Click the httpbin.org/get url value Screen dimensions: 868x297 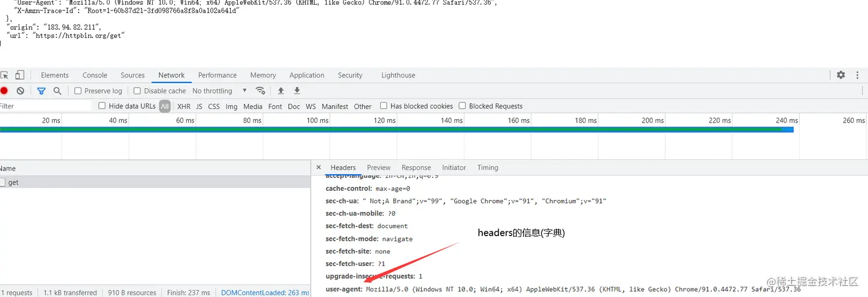point(79,35)
